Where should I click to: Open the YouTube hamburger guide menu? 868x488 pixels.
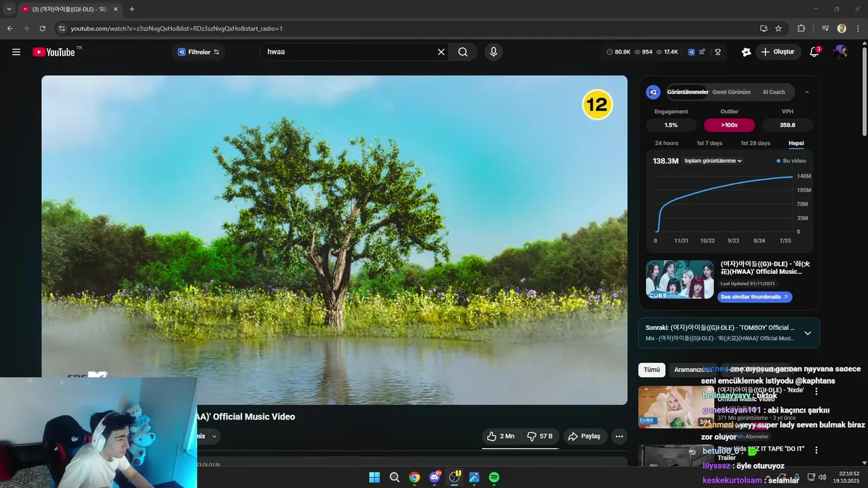16,52
